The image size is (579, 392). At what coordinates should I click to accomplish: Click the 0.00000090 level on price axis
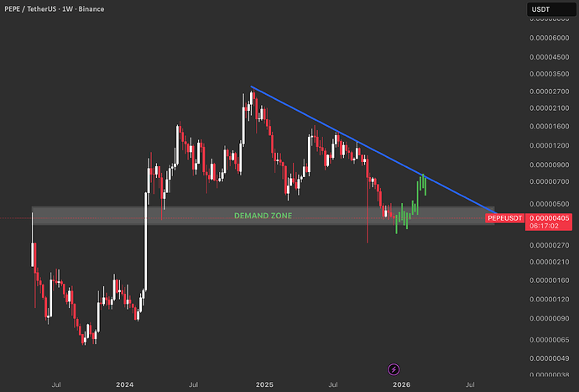[x=550, y=318]
